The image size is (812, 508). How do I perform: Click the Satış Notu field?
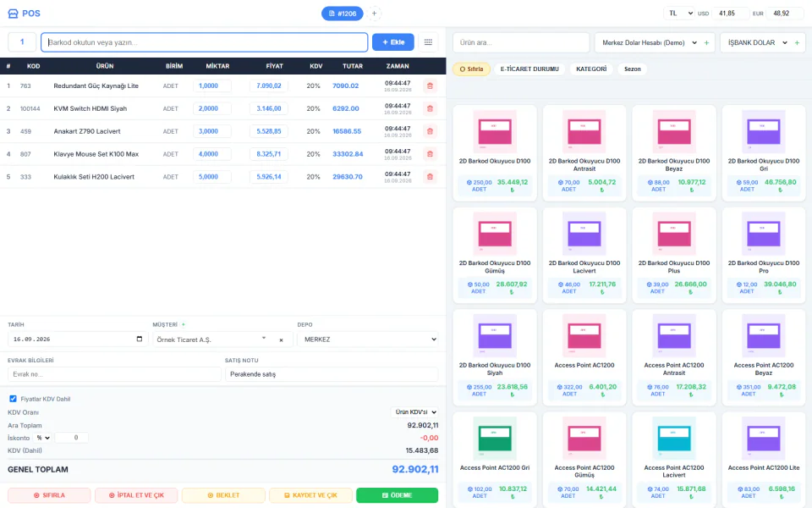pos(332,374)
